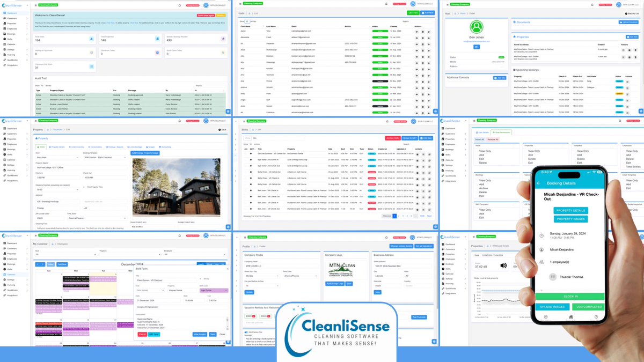Switch to the week view on My Calendar

coord(209,264)
